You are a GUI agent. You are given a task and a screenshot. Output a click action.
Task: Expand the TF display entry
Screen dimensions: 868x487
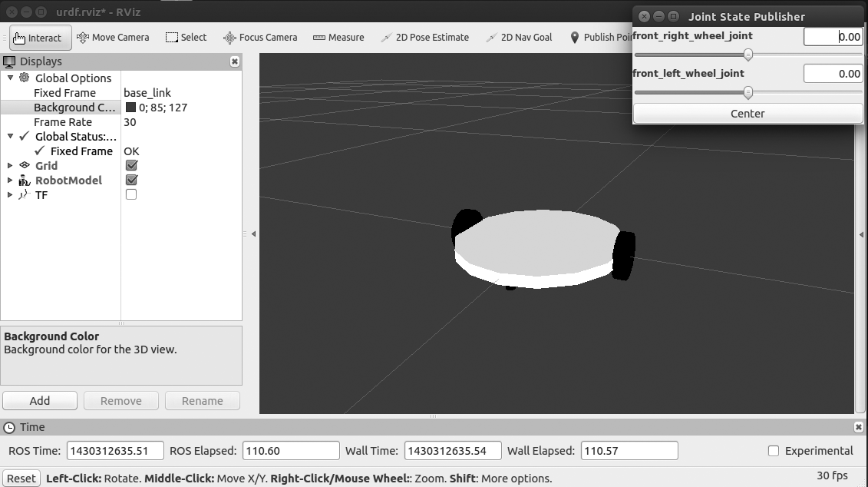click(x=10, y=195)
